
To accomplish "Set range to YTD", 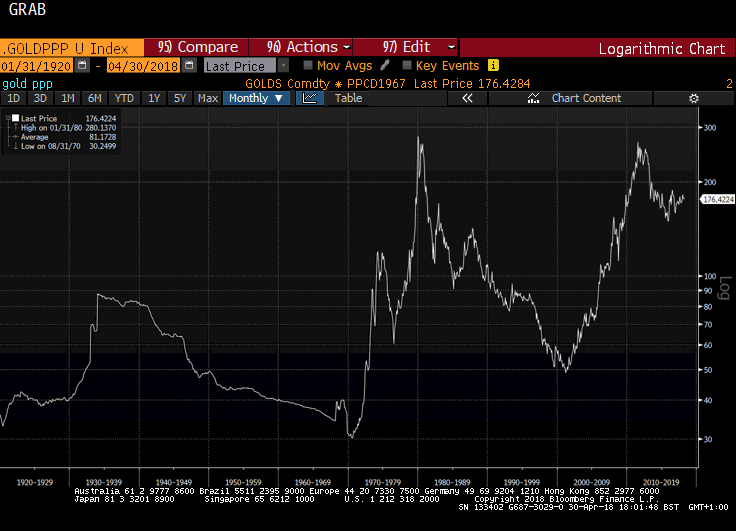I will click(x=124, y=98).
